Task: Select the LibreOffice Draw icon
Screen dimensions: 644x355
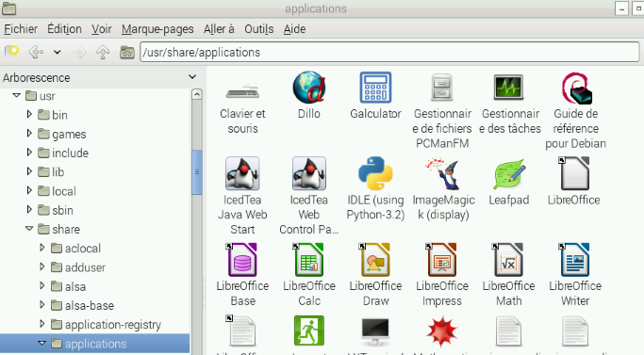Action: (x=374, y=260)
